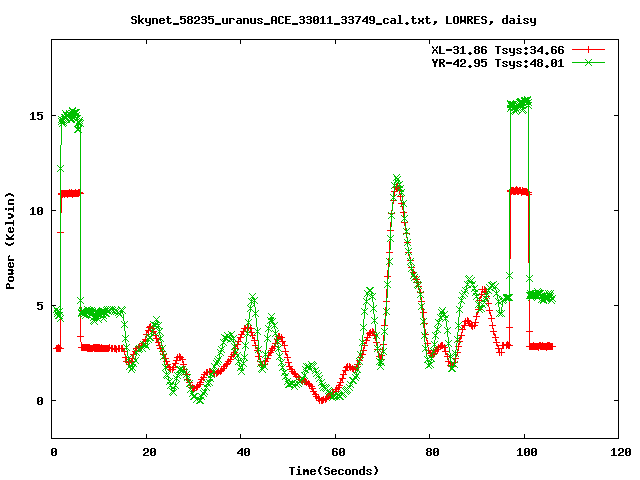Click the x-axis origin tick label 0
640x480 pixels.
(54, 452)
